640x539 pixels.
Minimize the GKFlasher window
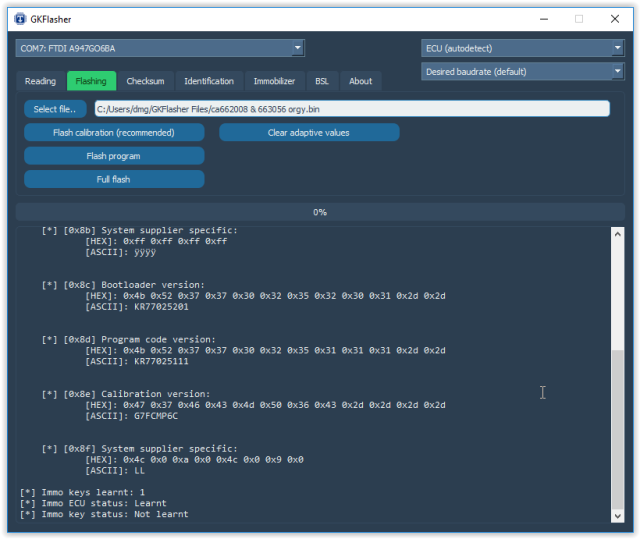point(544,19)
